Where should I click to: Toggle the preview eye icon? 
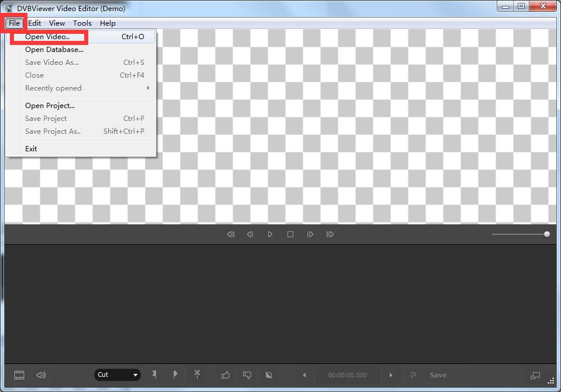tap(268, 375)
